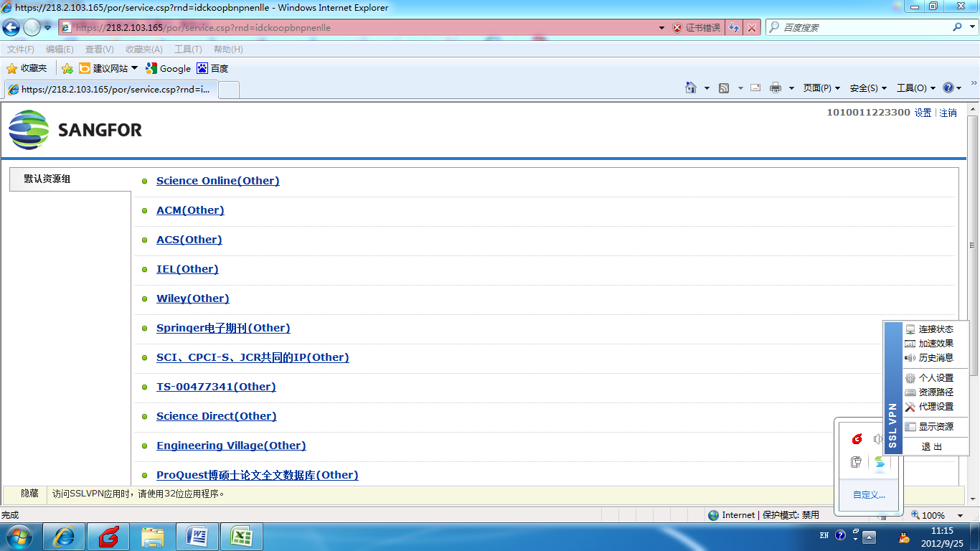Open the 文件(F) menu
The width and height of the screenshot is (980, 551).
21,50
